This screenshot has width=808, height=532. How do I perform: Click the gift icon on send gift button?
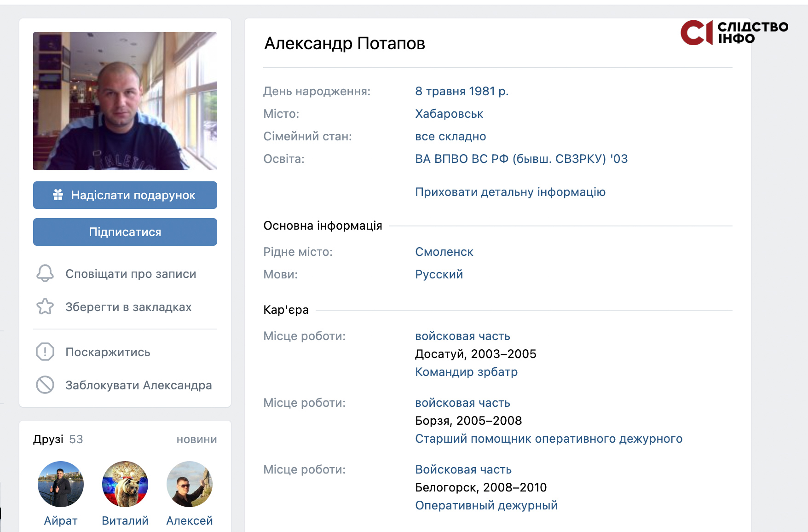[x=58, y=195]
